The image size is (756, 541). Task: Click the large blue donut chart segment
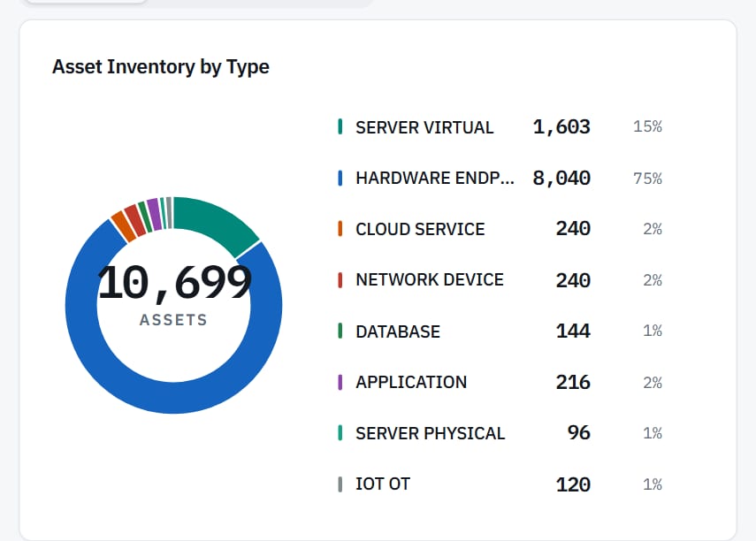click(173, 398)
